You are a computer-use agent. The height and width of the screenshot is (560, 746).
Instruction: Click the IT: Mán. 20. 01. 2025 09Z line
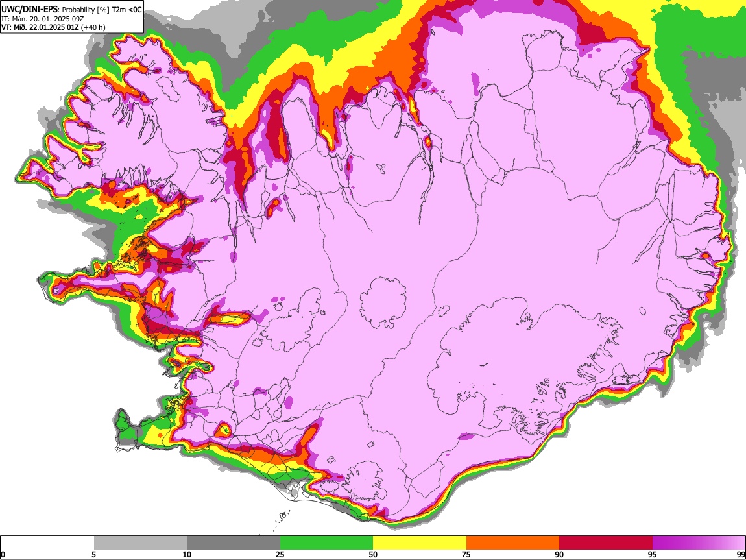click(42, 19)
